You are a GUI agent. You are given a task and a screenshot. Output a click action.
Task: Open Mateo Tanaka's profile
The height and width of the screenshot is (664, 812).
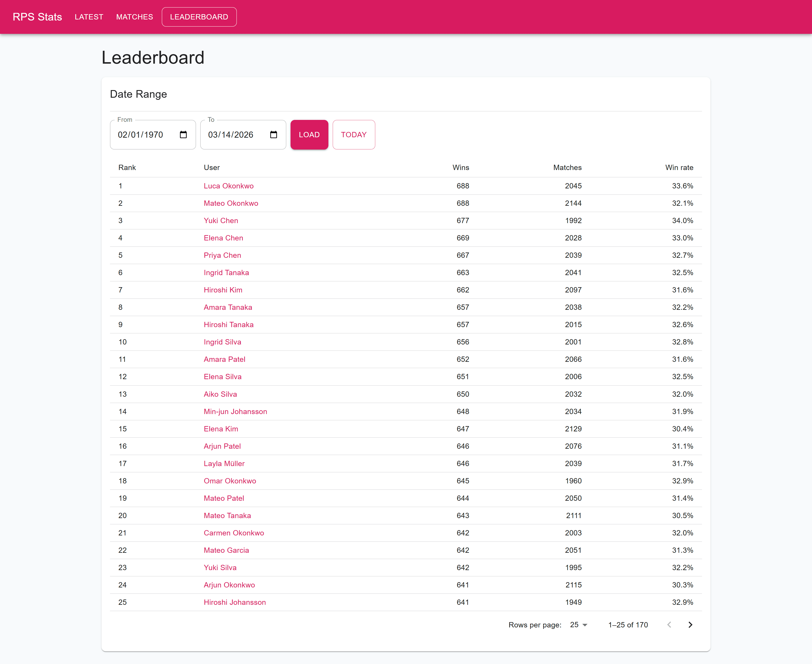pos(227,516)
